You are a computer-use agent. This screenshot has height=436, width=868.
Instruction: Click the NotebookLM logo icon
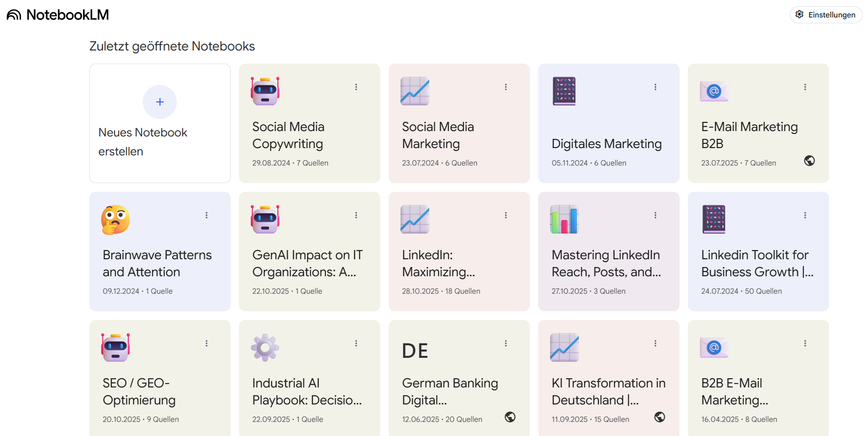(x=14, y=15)
